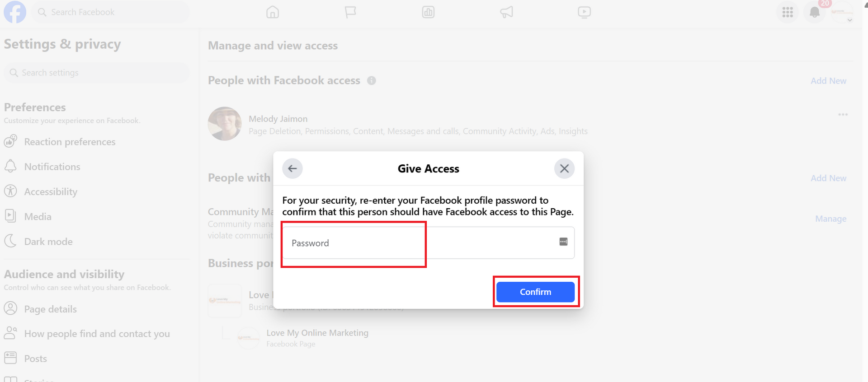The image size is (868, 382).
Task: Open the options menu next to Melody Jaimon
Action: click(x=843, y=114)
